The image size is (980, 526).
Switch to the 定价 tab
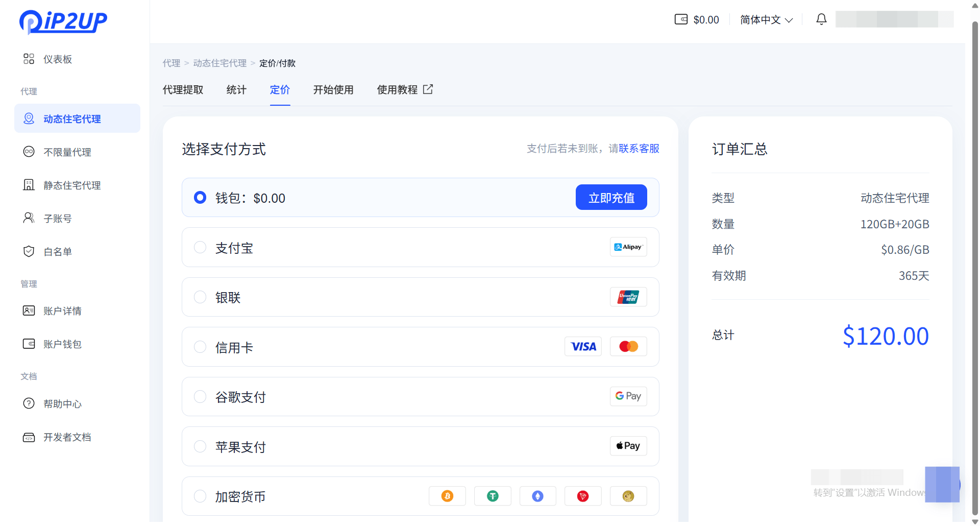[x=280, y=90]
